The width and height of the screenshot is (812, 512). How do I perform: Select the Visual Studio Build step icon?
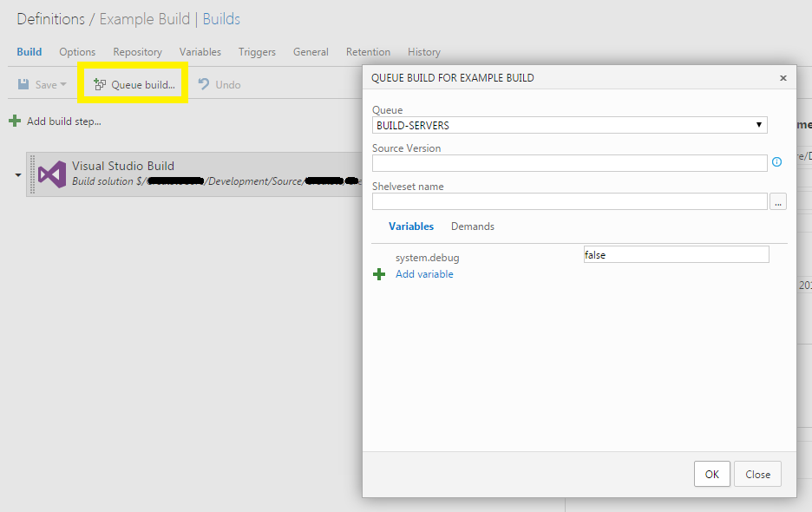click(51, 174)
